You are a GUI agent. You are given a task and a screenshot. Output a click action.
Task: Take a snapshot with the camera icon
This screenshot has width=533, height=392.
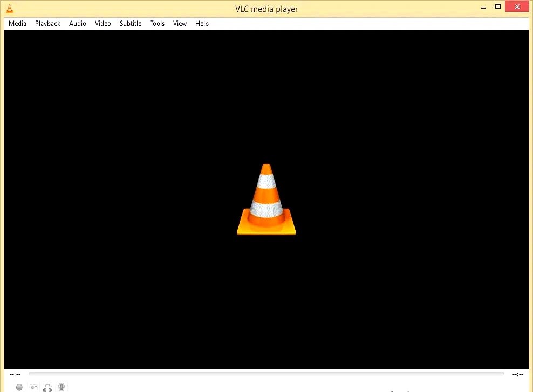point(33,387)
